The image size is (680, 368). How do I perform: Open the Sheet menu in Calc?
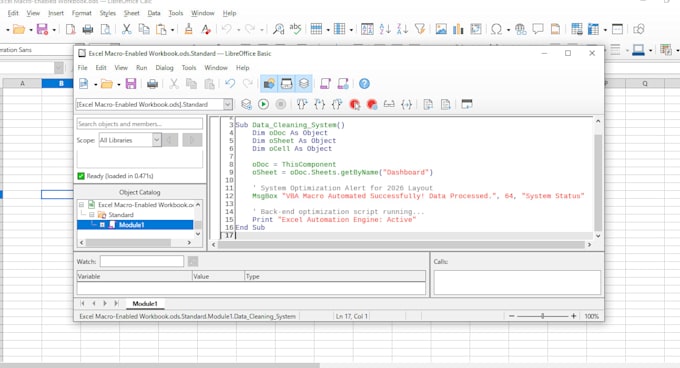click(x=131, y=13)
